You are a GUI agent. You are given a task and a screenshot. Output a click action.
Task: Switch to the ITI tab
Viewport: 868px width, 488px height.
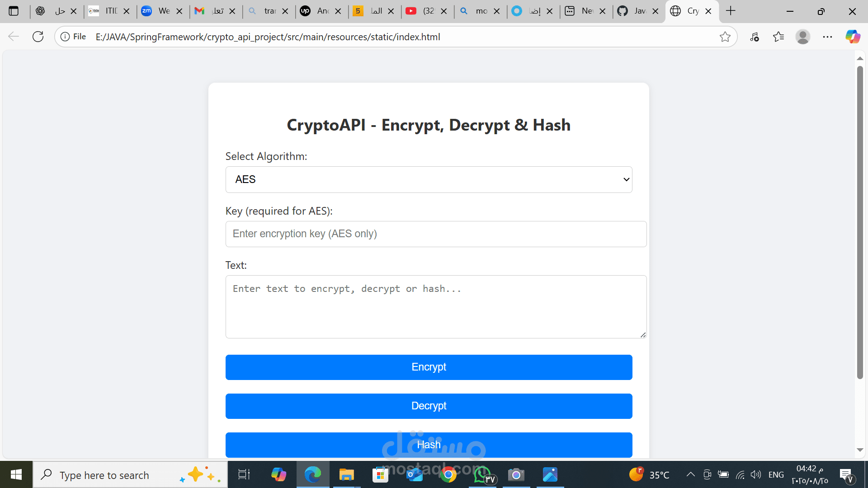click(x=109, y=11)
